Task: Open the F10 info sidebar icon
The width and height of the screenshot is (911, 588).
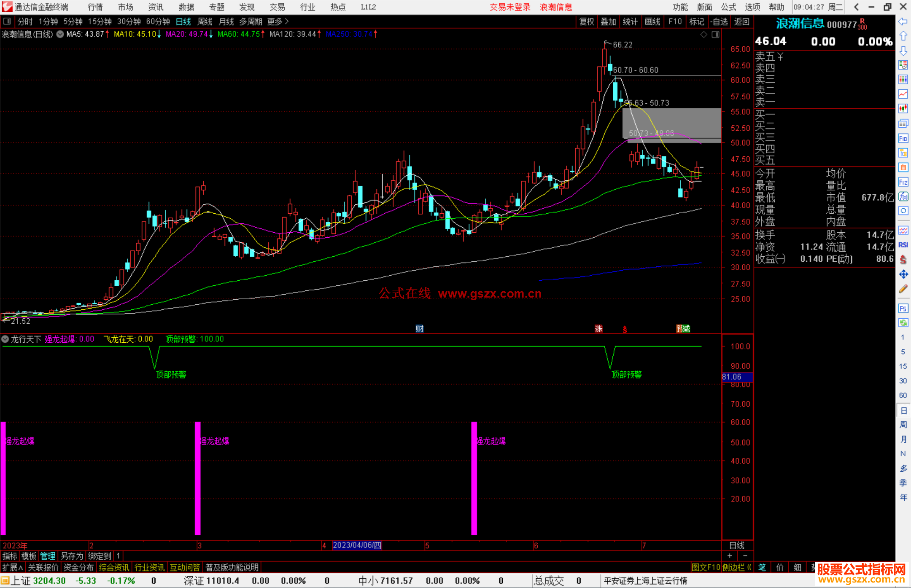Action: pyautogui.click(x=903, y=138)
